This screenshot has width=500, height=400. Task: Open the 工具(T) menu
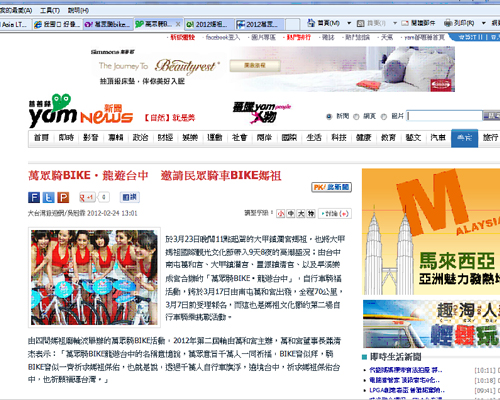[50, 11]
